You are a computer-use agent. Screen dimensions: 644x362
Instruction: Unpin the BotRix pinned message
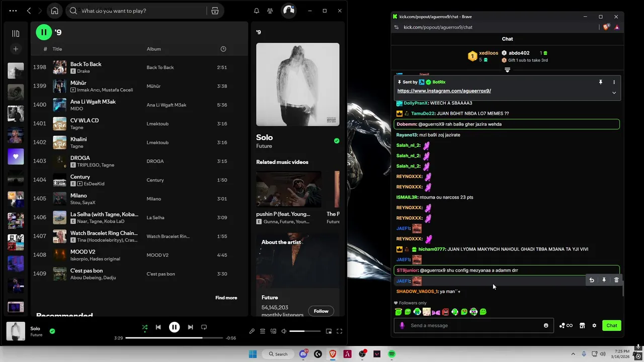click(600, 82)
